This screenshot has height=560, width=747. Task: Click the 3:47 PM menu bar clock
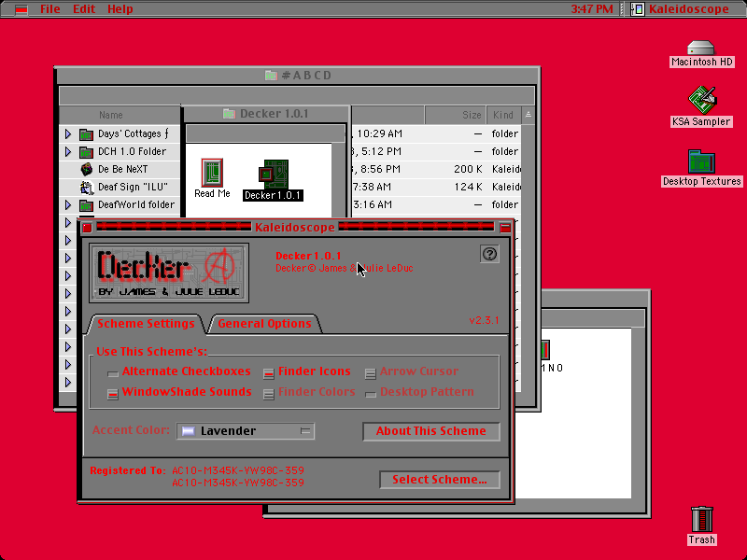(x=592, y=9)
